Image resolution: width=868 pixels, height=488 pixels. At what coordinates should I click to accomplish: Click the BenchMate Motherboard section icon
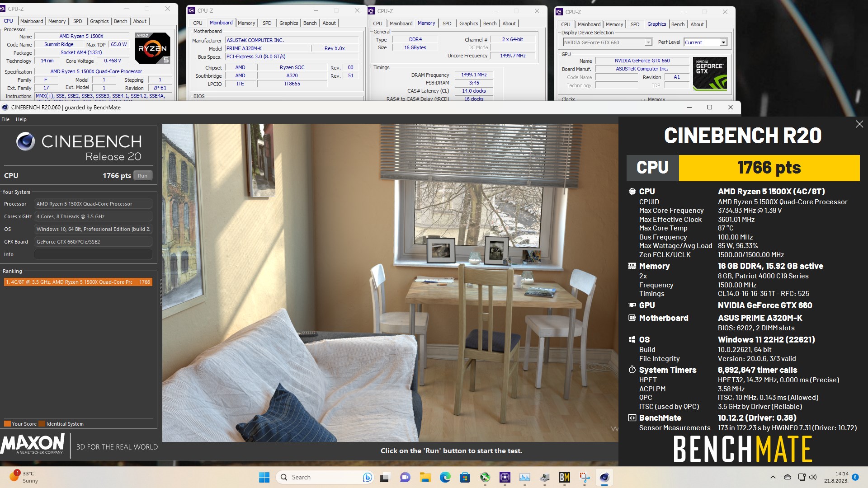(632, 318)
